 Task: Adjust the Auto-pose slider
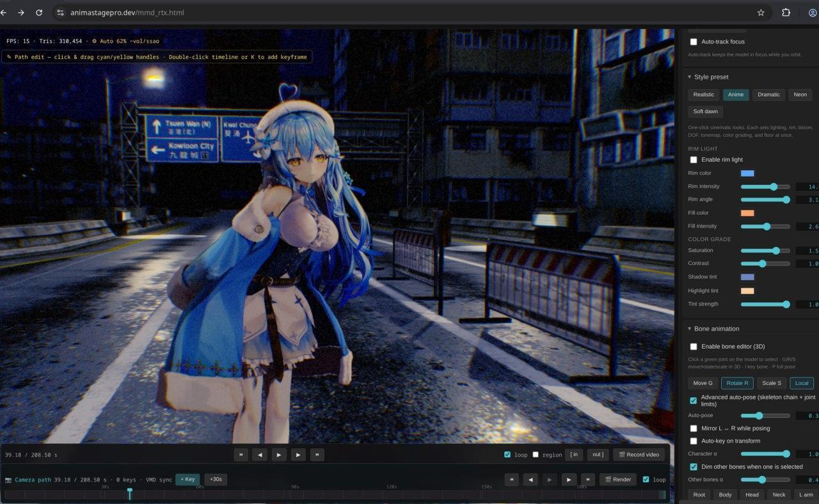point(765,416)
